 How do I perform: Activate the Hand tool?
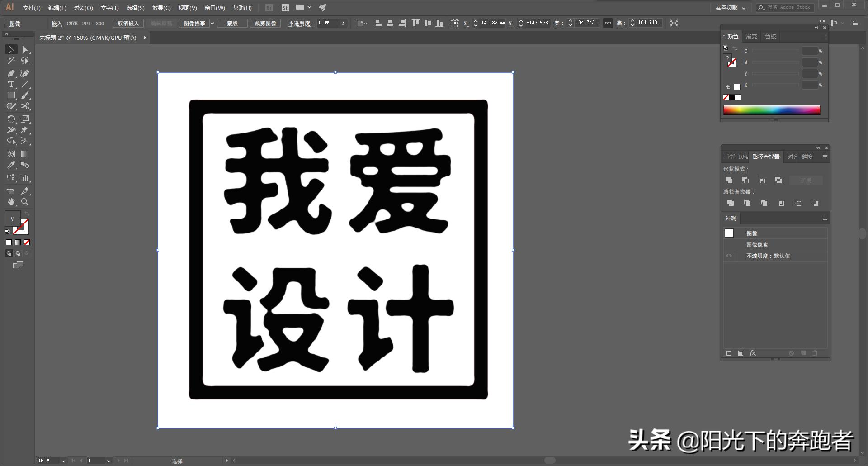coord(11,202)
